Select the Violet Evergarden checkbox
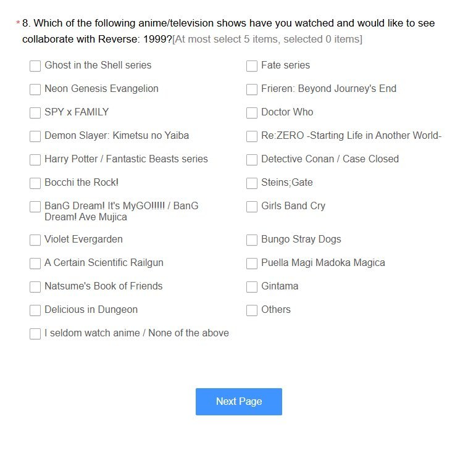Image resolution: width=476 pixels, height=461 pixels. [35, 239]
